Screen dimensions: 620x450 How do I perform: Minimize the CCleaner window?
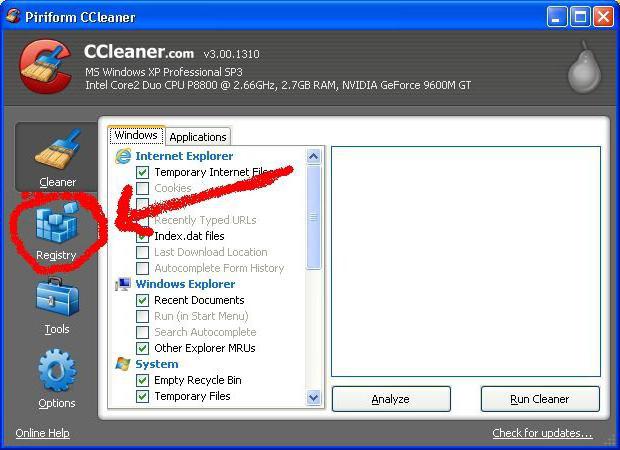(x=557, y=17)
